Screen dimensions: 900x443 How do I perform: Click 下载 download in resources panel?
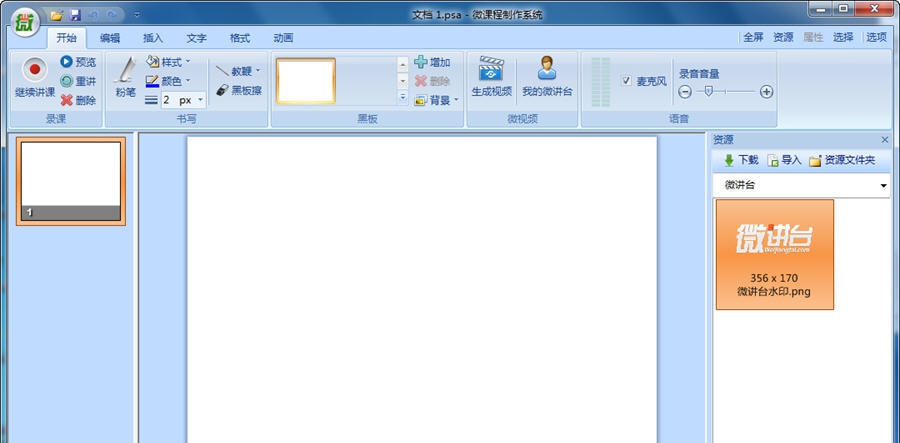(x=741, y=161)
